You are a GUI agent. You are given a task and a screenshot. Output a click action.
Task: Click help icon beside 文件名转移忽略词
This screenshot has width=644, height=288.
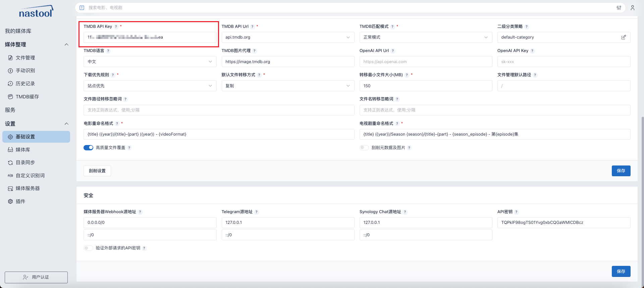(397, 99)
